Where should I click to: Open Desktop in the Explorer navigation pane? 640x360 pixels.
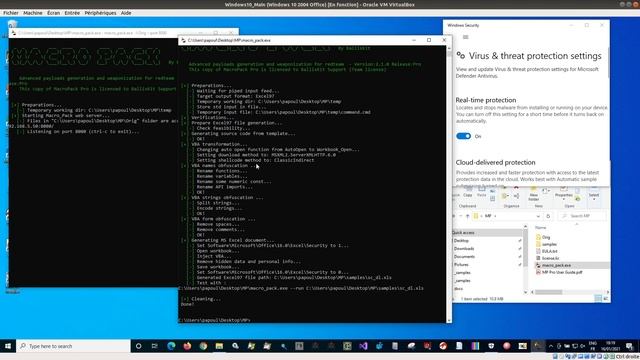[x=461, y=241]
